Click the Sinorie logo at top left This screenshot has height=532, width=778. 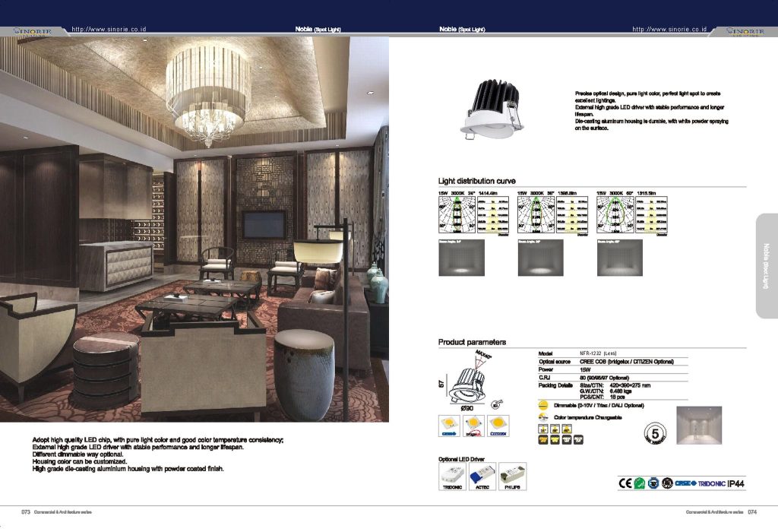[x=32, y=31]
